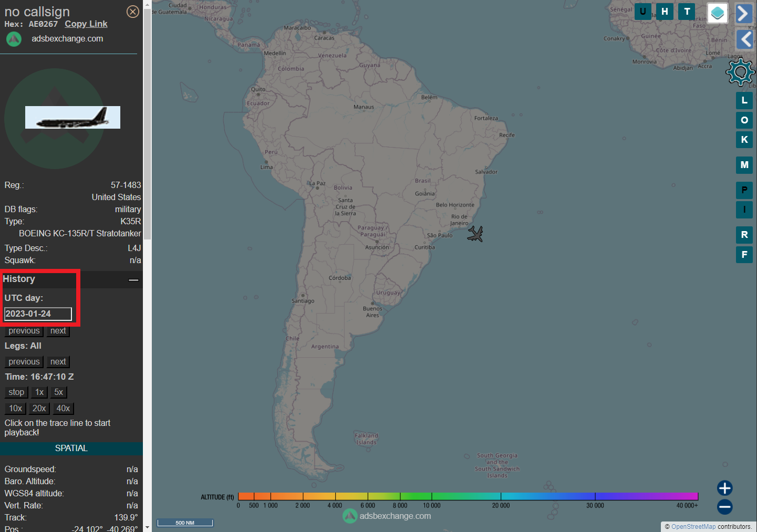Toggle the I map button
The height and width of the screenshot is (532, 757).
[744, 210]
